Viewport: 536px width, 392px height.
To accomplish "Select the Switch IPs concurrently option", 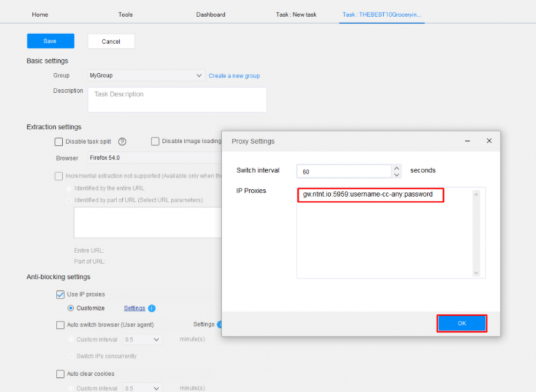I will click(70, 356).
